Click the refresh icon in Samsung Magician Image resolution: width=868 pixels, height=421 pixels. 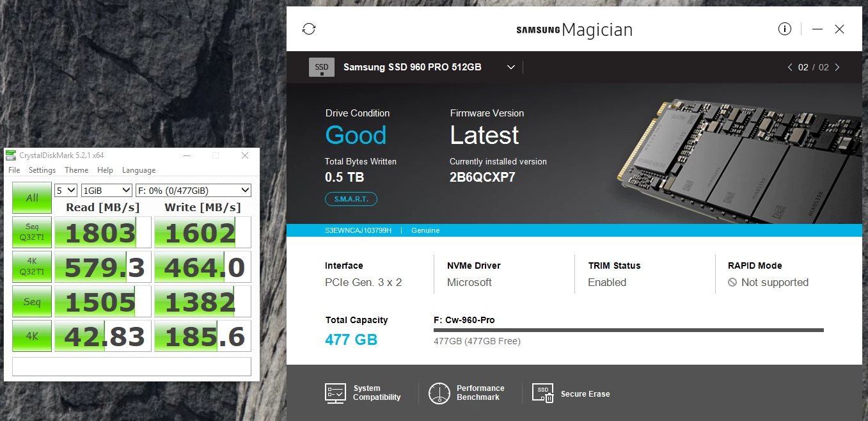point(309,29)
